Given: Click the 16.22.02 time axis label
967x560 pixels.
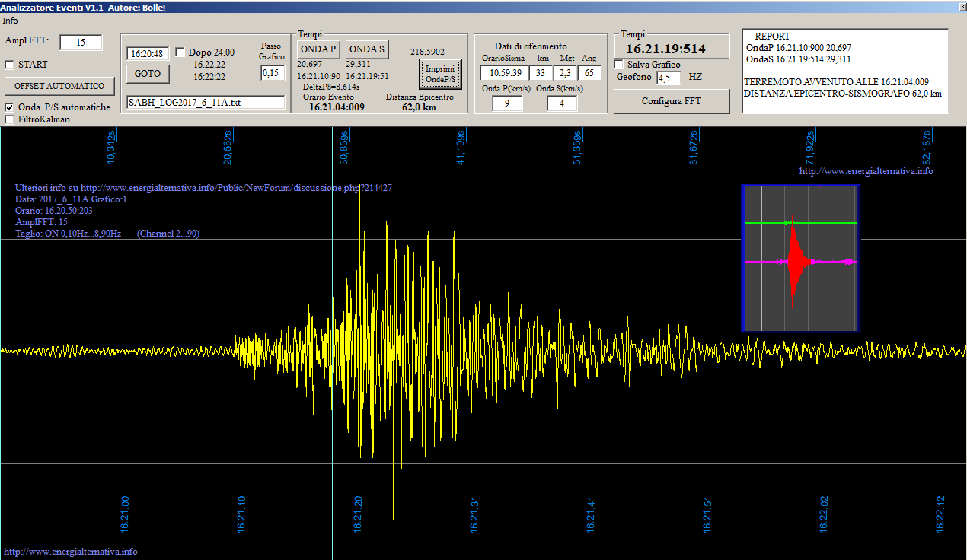Looking at the screenshot, I should pos(824,514).
